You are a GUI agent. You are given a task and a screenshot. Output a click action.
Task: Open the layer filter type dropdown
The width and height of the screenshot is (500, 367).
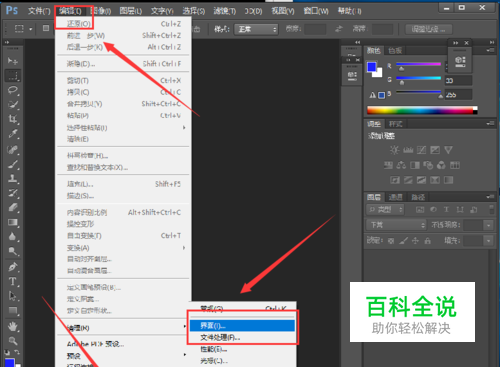(385, 209)
